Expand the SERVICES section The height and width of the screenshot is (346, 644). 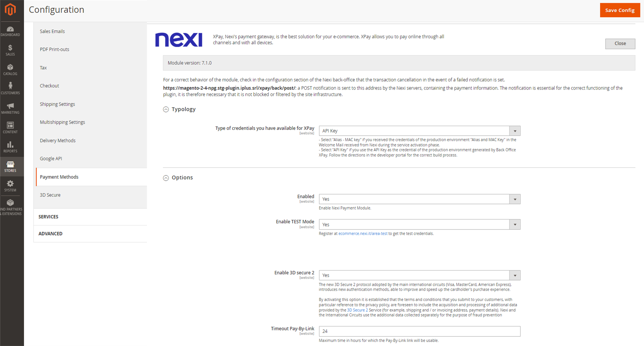coord(90,217)
